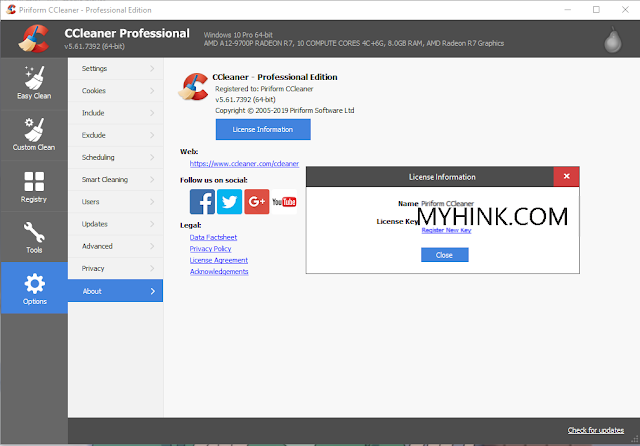Image resolution: width=640 pixels, height=446 pixels.
Task: Minimize the CCleaner window
Action: 567,9
